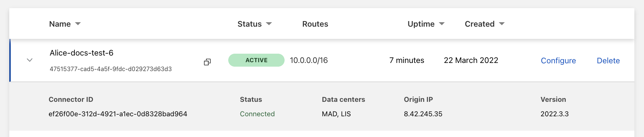
Task: Click the 22 March 2022 created date
Action: click(471, 60)
